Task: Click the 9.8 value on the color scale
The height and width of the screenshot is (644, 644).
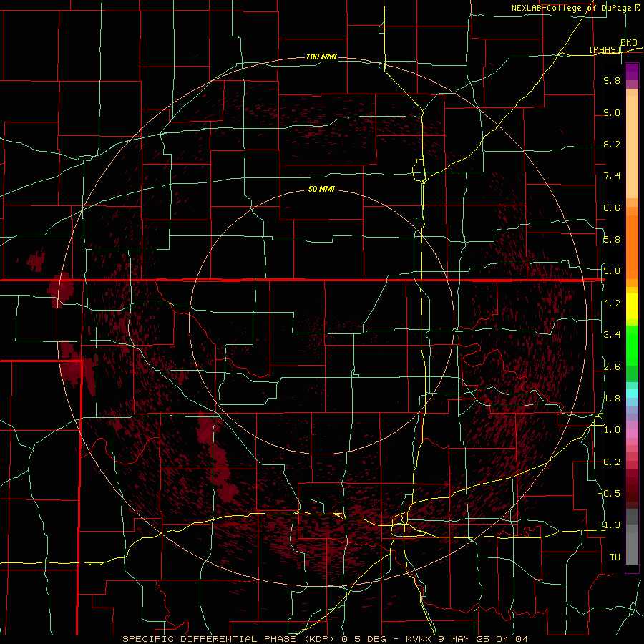Action: (612, 80)
